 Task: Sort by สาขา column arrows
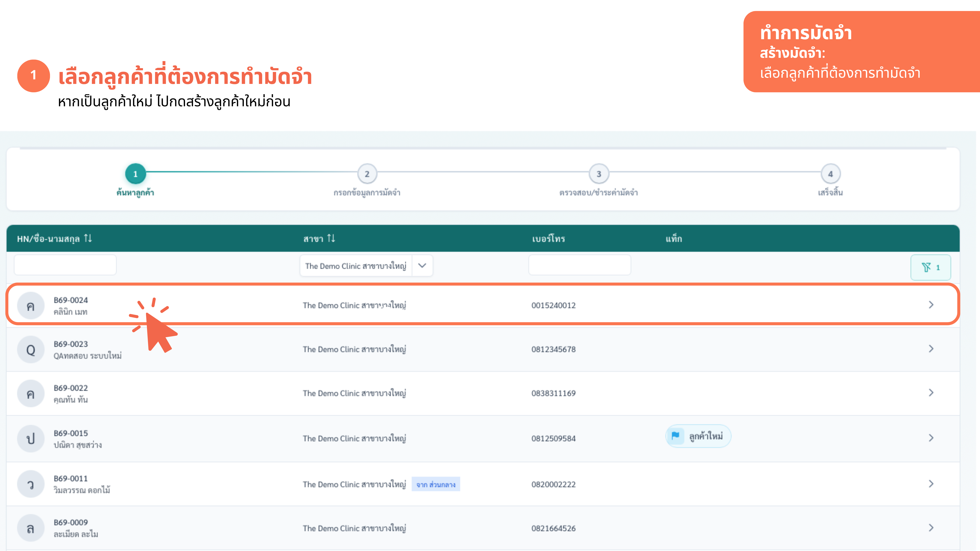[x=331, y=238]
